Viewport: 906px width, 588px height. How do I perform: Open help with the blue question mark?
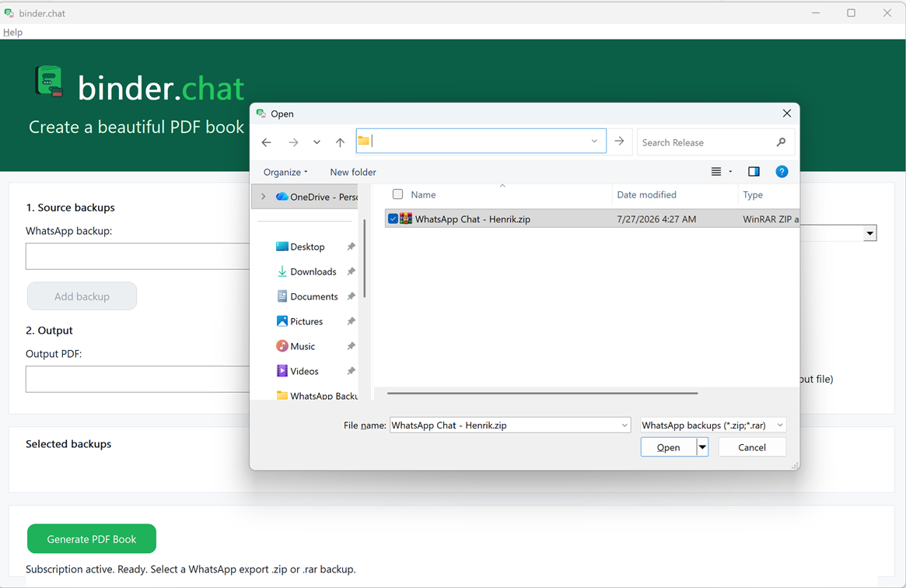tap(782, 172)
